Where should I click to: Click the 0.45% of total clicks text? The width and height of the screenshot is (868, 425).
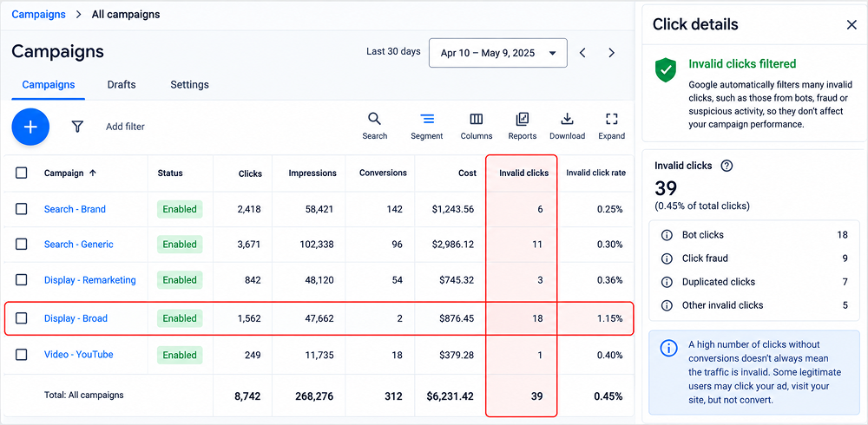click(702, 206)
